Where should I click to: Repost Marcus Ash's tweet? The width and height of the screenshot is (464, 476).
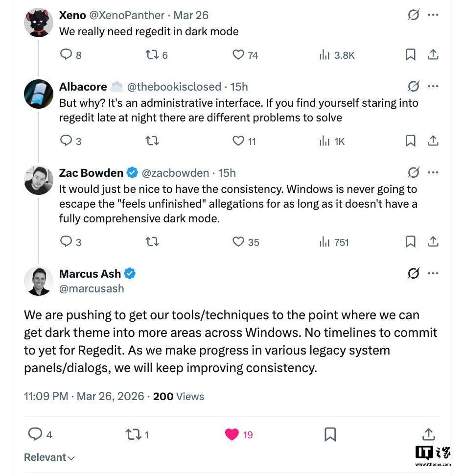(x=133, y=434)
